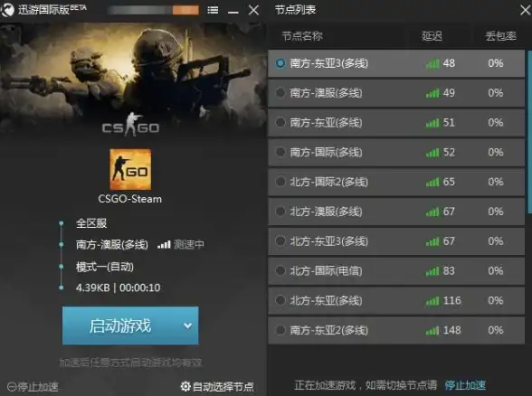532x396 pixels.
Task: Click signal bars in 南方-国际(多线) row
Action: (x=432, y=152)
